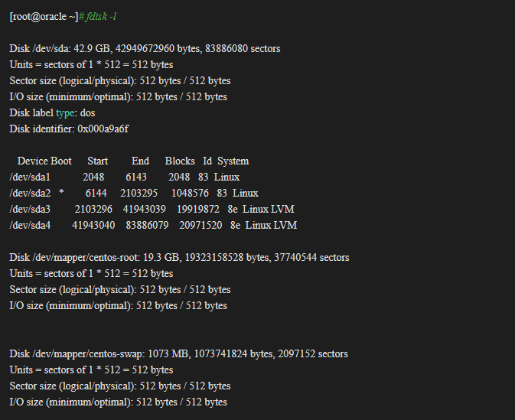Click the disk identifier 0x000a9a6f

tap(103, 129)
